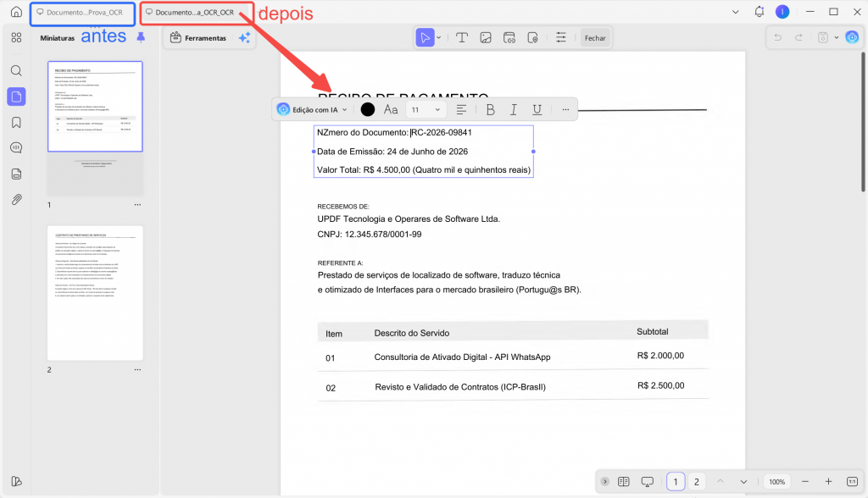
Task: Open the Bookmarks panel icon
Action: tap(16, 122)
